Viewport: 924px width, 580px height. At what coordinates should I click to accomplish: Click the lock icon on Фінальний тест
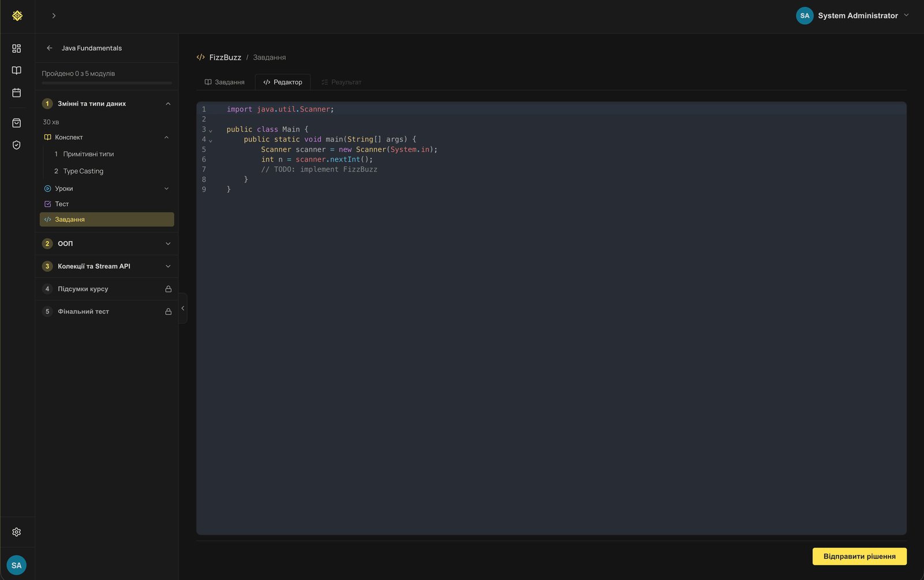[x=168, y=311]
